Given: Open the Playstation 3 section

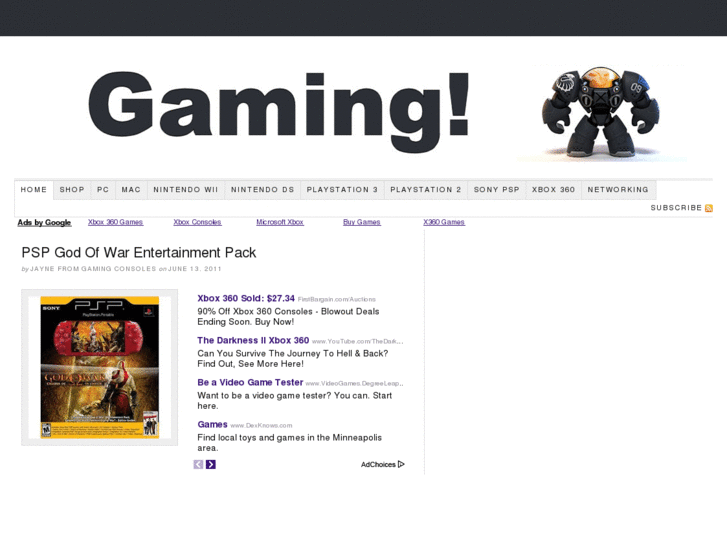Looking at the screenshot, I should point(342,190).
